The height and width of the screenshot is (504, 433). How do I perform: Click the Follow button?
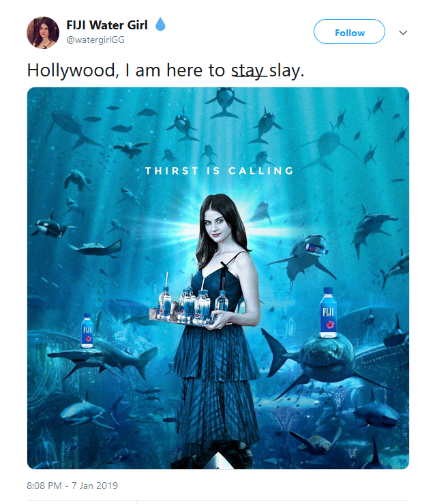click(x=349, y=31)
